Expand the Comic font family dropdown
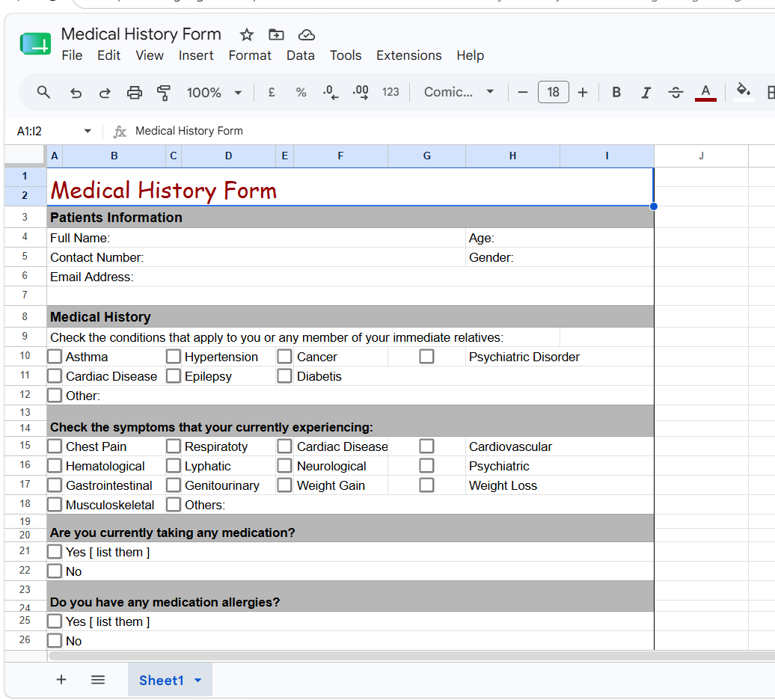775x700 pixels. pyautogui.click(x=459, y=92)
